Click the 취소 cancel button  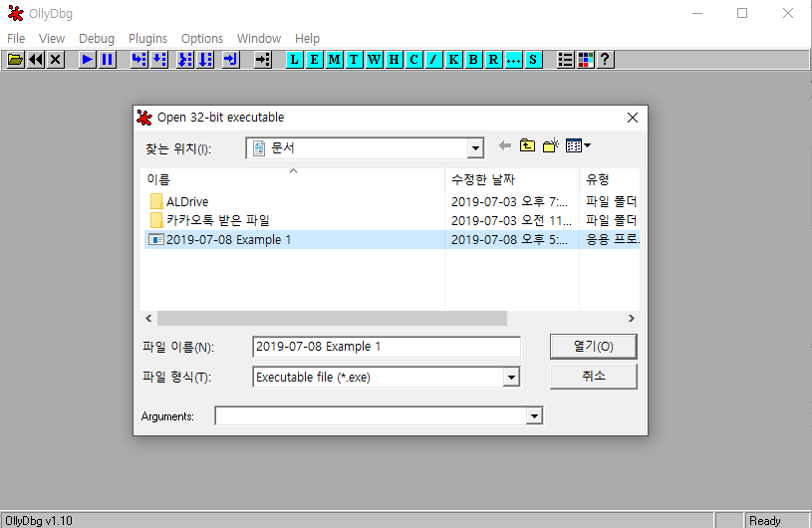pos(594,377)
